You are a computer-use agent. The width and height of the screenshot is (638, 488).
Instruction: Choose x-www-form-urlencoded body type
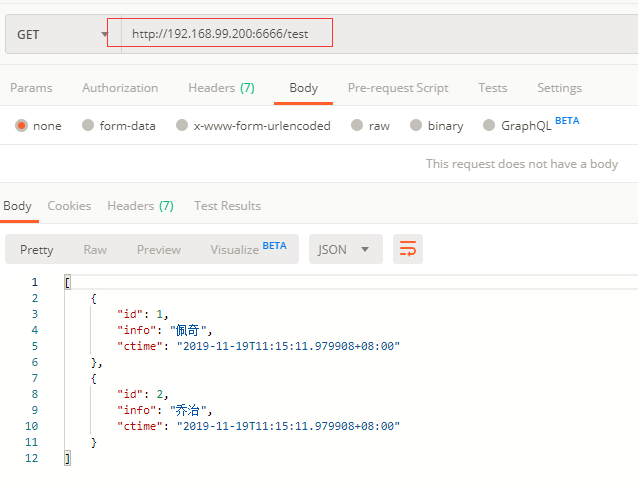[x=182, y=126]
